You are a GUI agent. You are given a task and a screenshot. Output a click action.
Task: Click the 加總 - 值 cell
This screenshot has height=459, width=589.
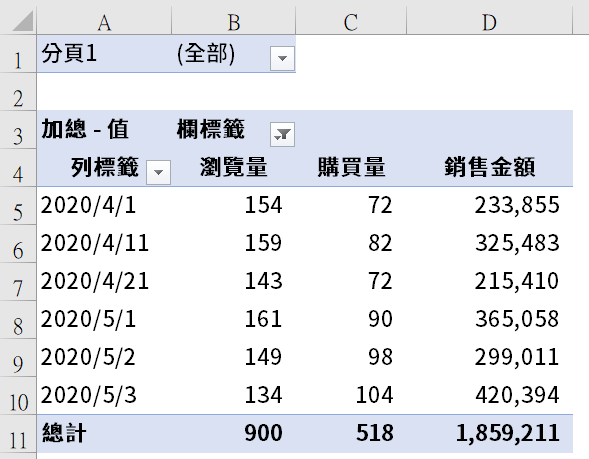point(104,130)
